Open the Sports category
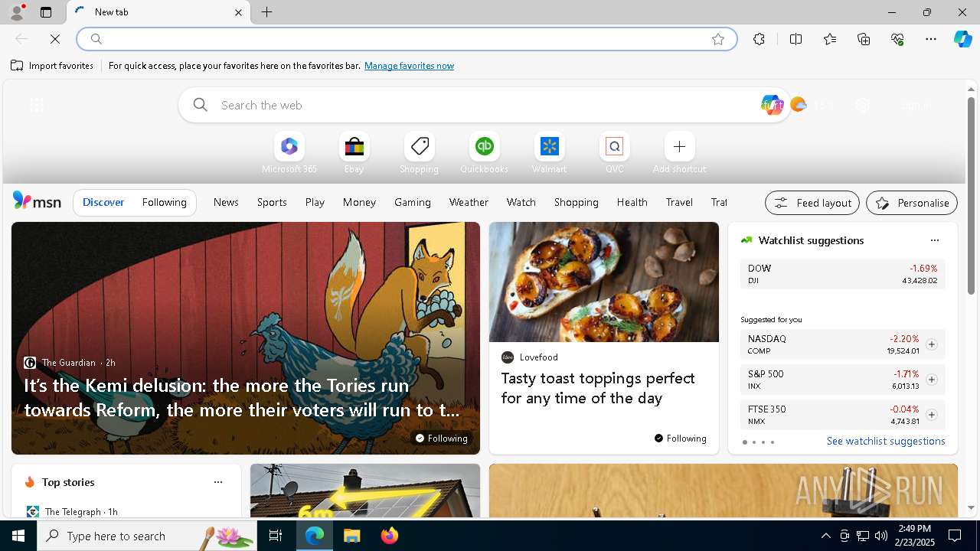 coord(272,202)
